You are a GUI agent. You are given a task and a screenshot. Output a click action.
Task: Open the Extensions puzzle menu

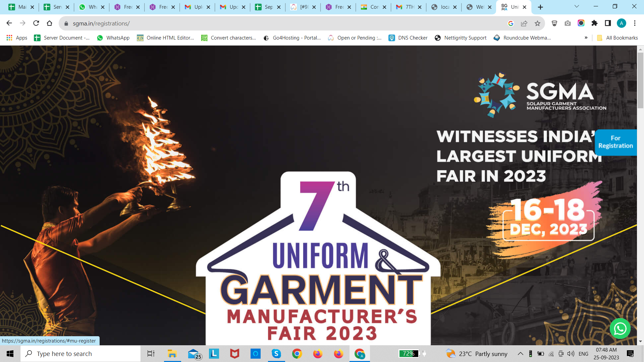(594, 23)
